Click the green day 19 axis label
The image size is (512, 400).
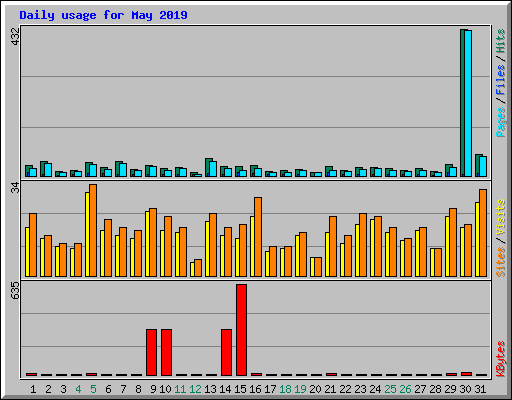click(x=300, y=389)
